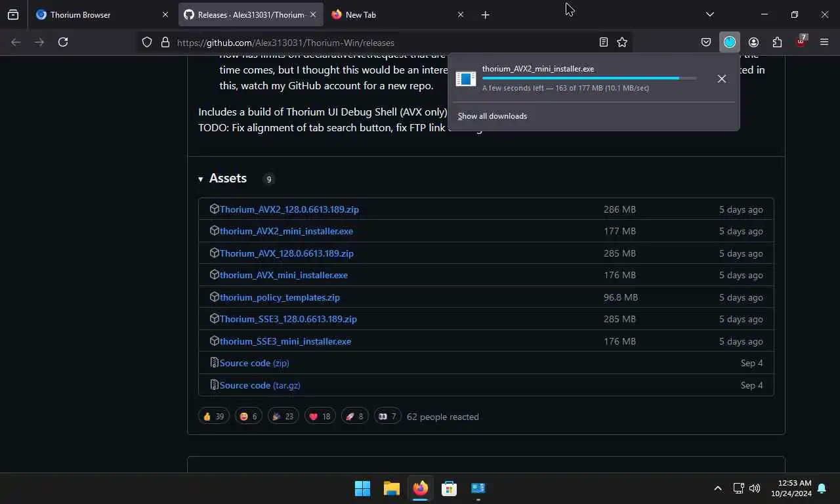This screenshot has width=840, height=504.
Task: Click Show all downloads
Action: [x=492, y=116]
